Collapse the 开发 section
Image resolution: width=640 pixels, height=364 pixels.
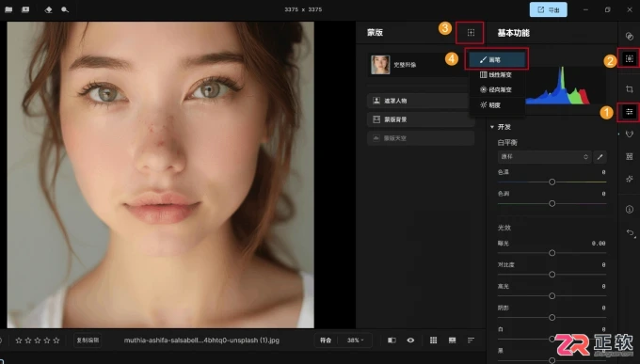492,127
